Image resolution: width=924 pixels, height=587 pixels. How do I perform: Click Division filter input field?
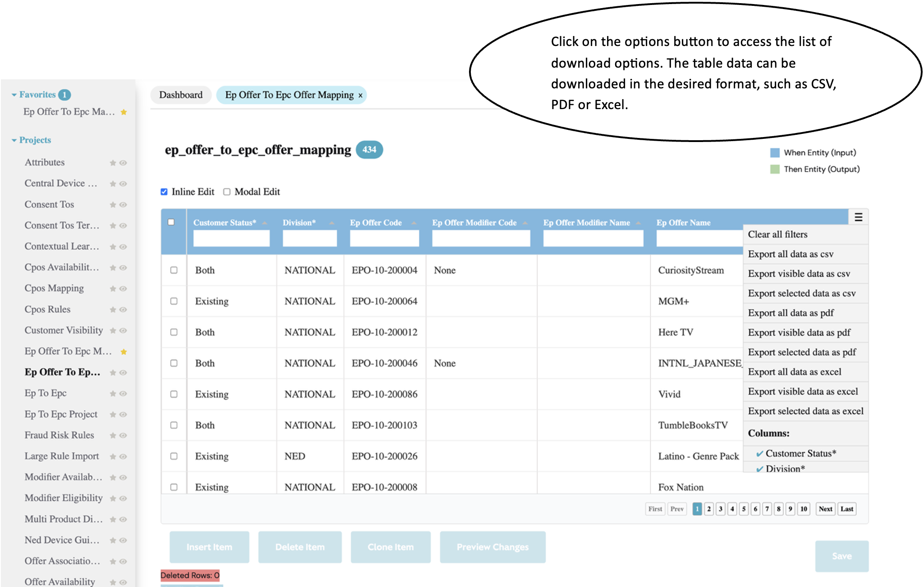coord(310,238)
